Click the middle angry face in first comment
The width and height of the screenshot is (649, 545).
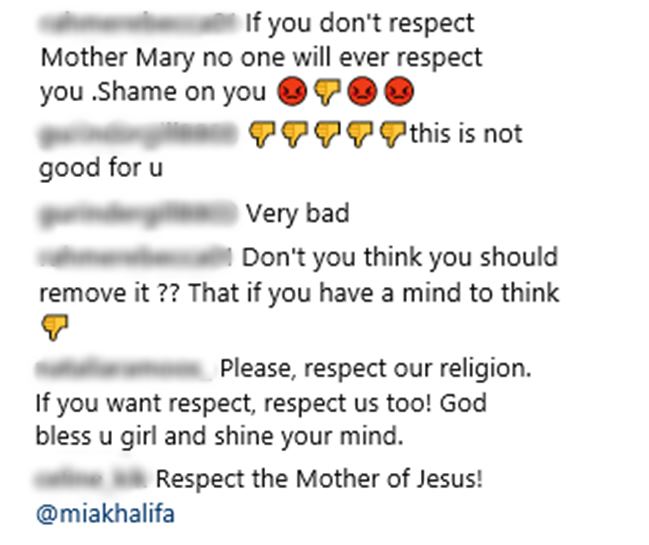(x=362, y=93)
